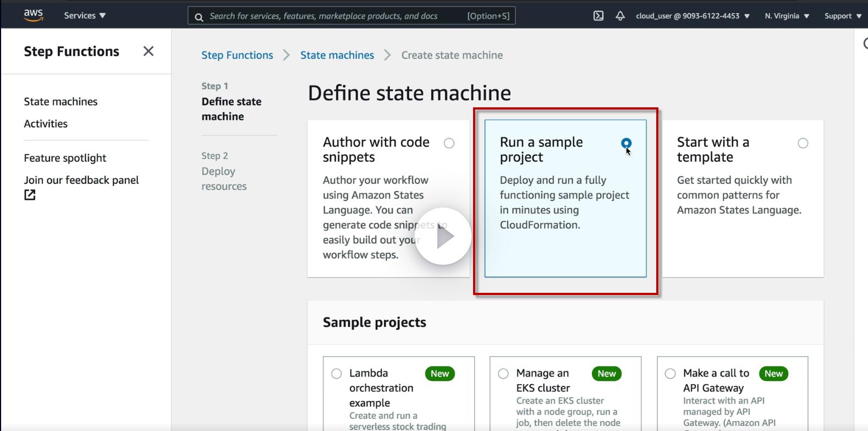Viewport: 868px width, 431px height.
Task: Click the external link icon for feedback panel
Action: pyautogui.click(x=30, y=195)
